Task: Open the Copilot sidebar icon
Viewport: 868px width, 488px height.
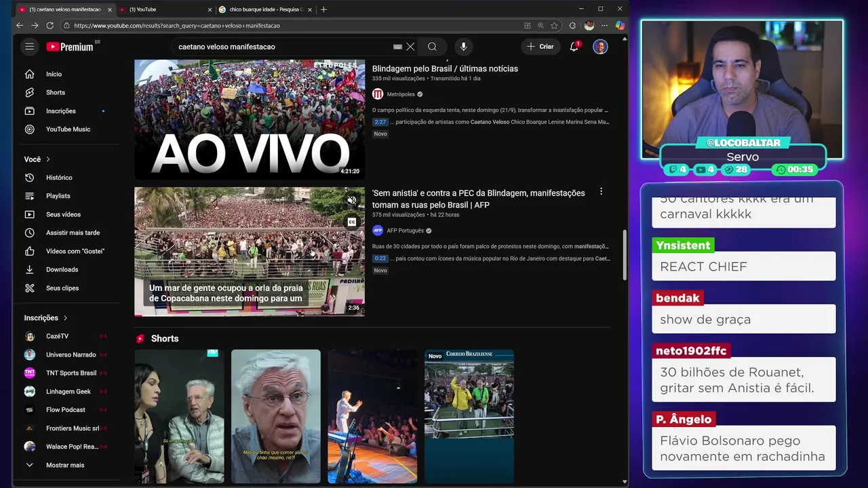Action: coord(620,25)
